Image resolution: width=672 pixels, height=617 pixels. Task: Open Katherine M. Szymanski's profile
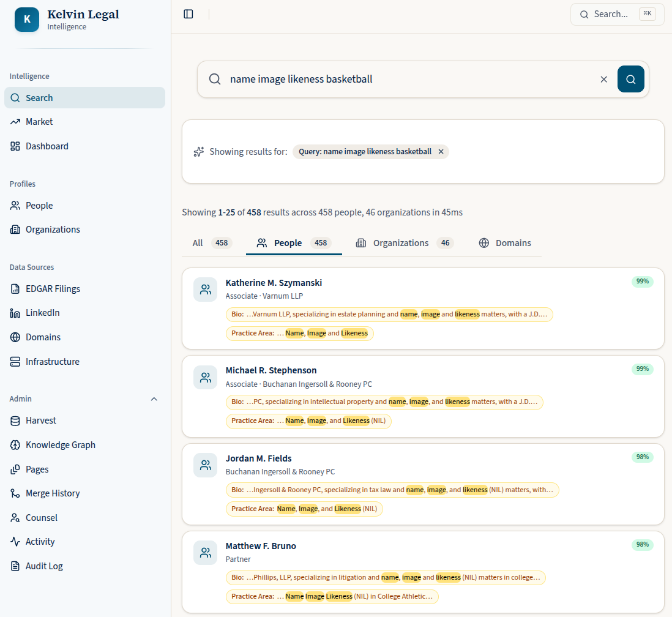274,283
